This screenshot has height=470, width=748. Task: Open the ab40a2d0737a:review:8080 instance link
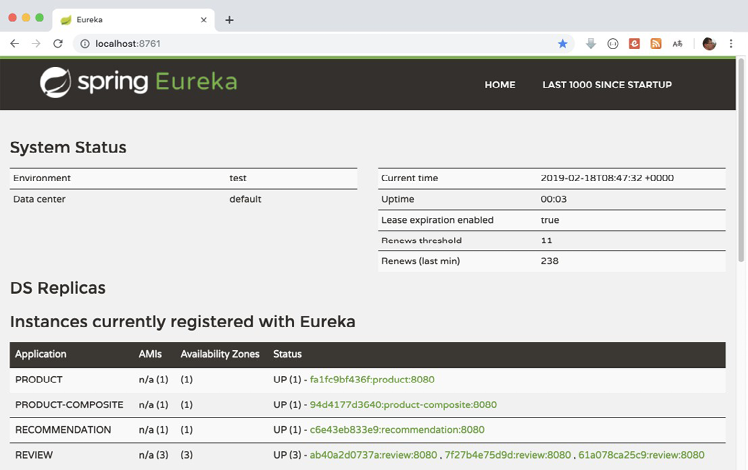pyautogui.click(x=373, y=455)
